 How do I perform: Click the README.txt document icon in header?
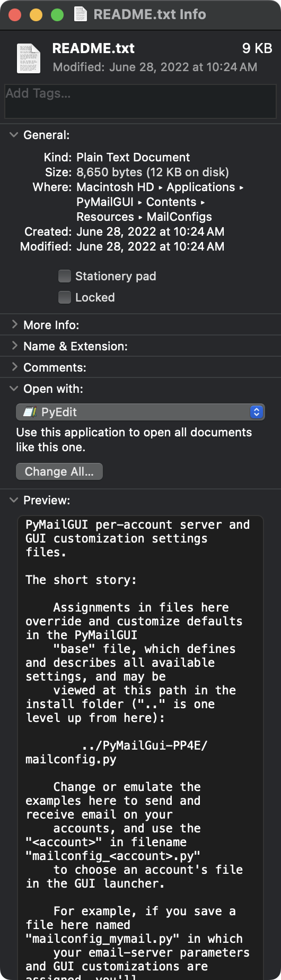pos(28,58)
